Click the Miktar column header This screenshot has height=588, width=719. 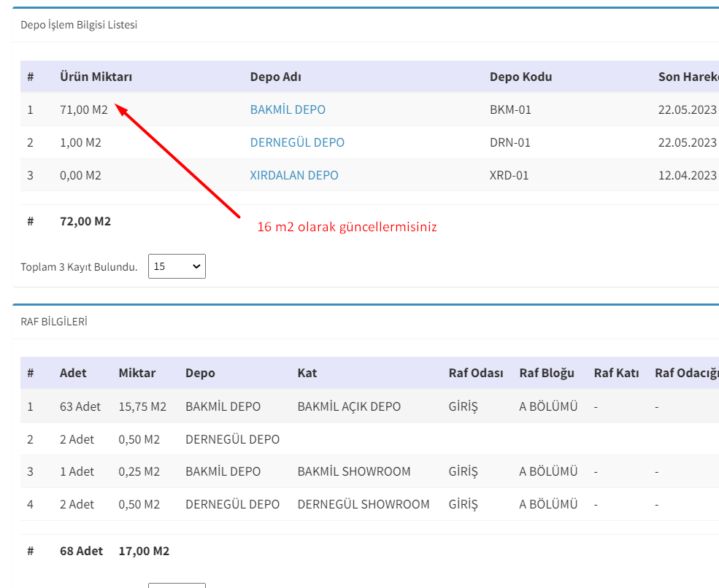click(x=137, y=374)
